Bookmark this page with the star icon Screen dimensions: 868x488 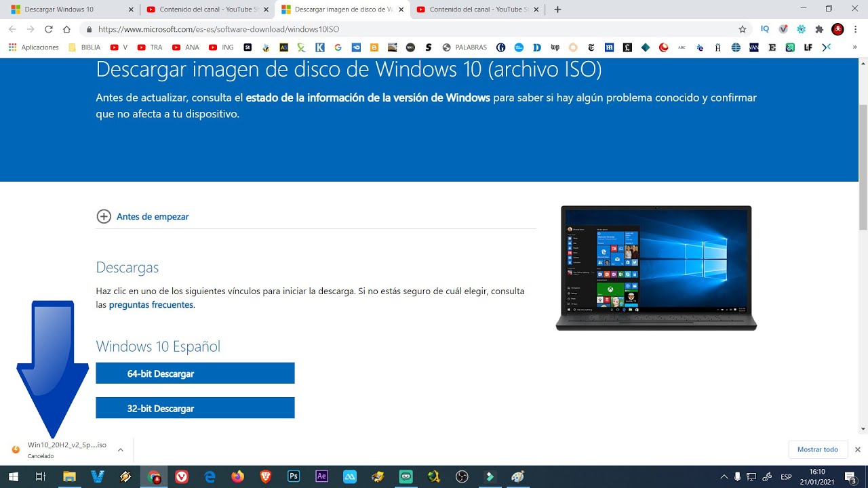click(743, 29)
